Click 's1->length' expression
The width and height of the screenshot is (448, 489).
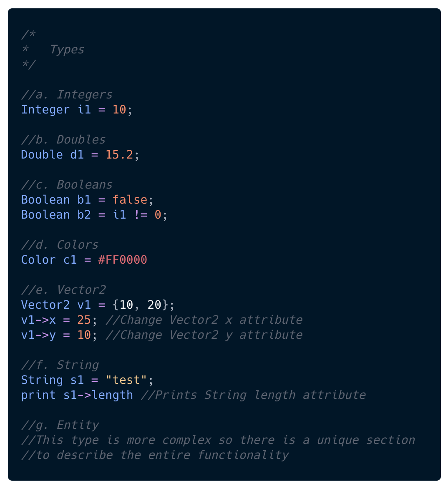(x=98, y=395)
